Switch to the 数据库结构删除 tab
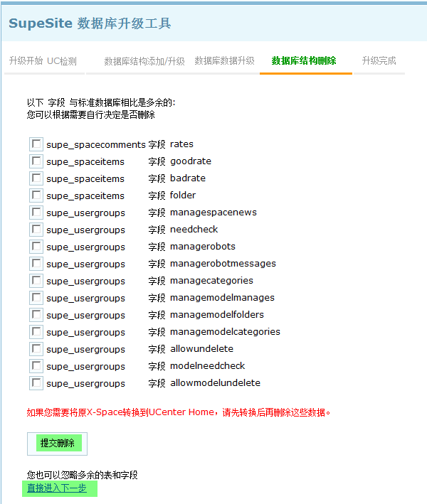Screen dimensions: 427x504 tap(304, 61)
